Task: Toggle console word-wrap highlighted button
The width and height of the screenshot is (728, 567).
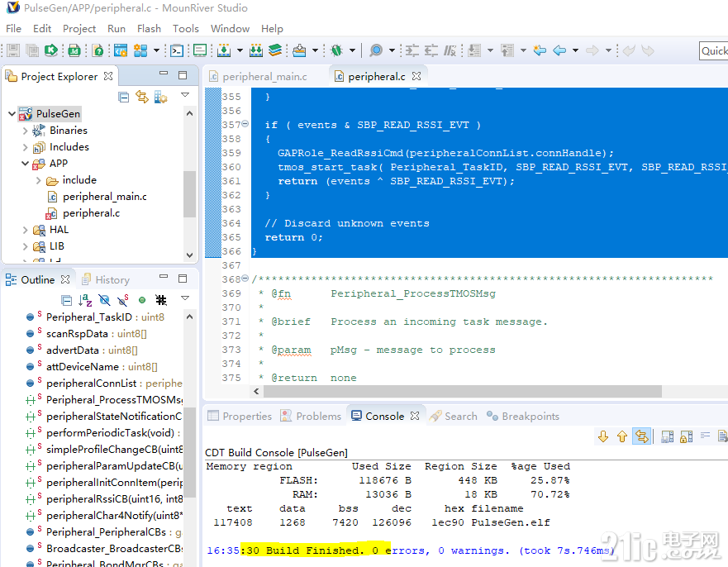Action: (x=641, y=436)
